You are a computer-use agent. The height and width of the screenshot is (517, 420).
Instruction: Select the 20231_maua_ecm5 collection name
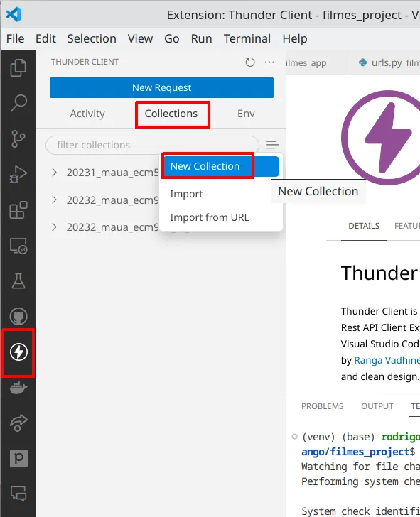pos(113,173)
